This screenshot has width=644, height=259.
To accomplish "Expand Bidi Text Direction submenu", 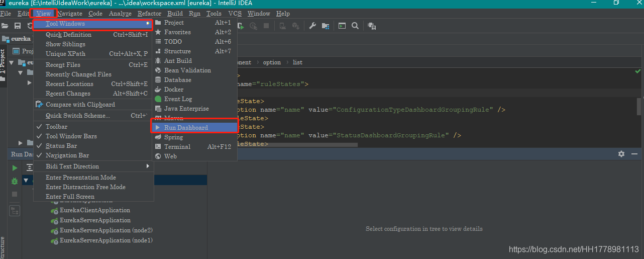I will tap(93, 166).
